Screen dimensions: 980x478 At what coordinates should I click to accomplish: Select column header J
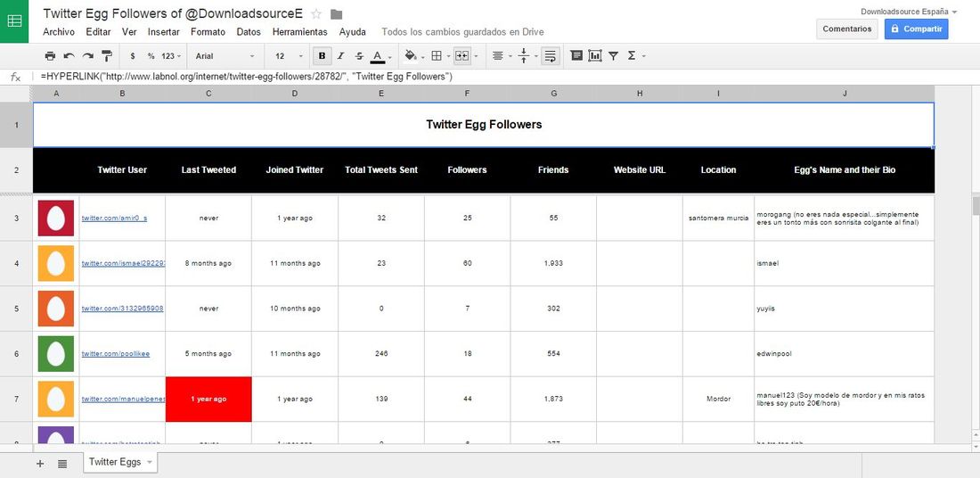845,94
